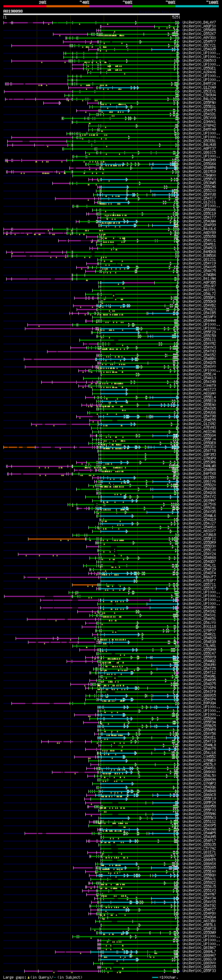222x980 pixels.
Task: Click the green ~80% identity legend bar
Action: [x=154, y=6]
